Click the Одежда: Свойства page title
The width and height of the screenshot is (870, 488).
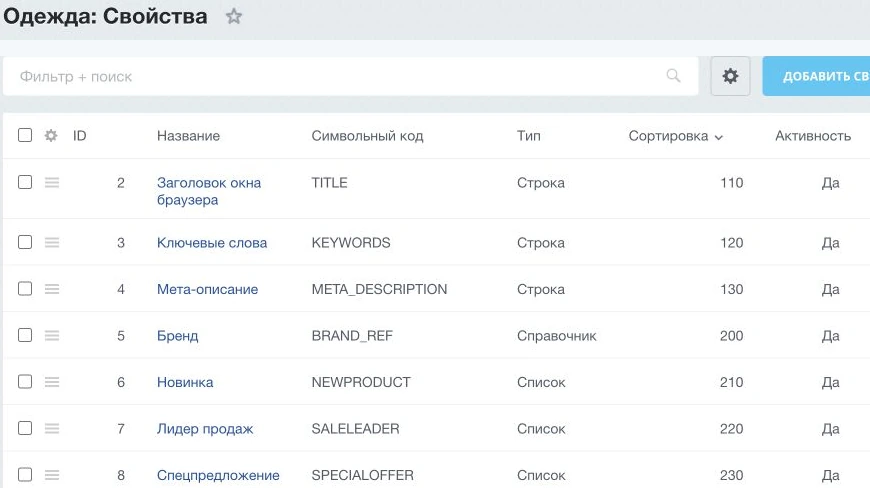pos(105,16)
